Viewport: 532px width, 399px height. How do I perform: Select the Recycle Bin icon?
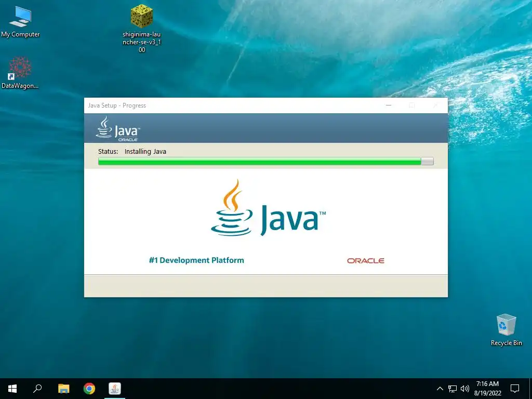coord(506,330)
